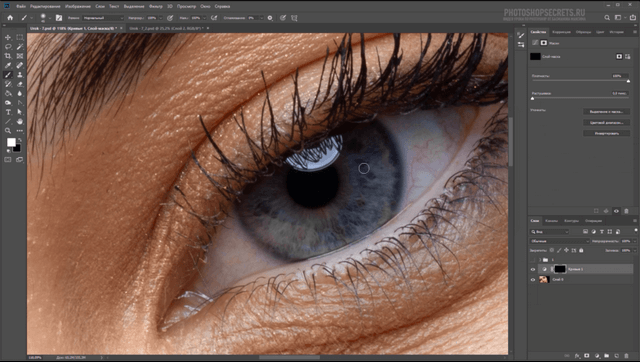
Task: Click the white foreground color swatch
Action: 11,142
